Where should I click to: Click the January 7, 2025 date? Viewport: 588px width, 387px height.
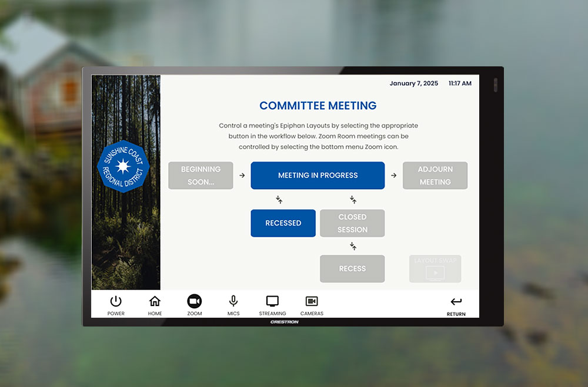click(413, 83)
